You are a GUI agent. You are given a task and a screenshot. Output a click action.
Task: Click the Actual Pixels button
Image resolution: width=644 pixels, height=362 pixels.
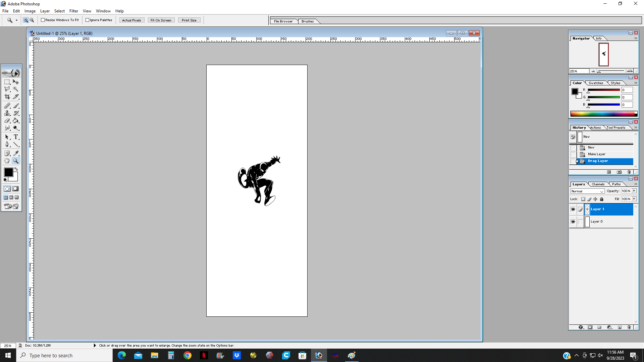click(131, 20)
